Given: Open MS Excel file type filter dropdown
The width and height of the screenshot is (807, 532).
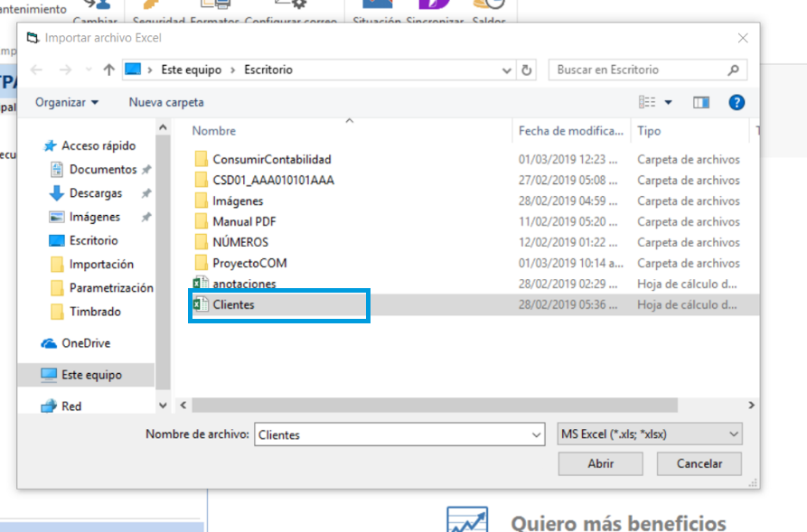Looking at the screenshot, I should (650, 434).
